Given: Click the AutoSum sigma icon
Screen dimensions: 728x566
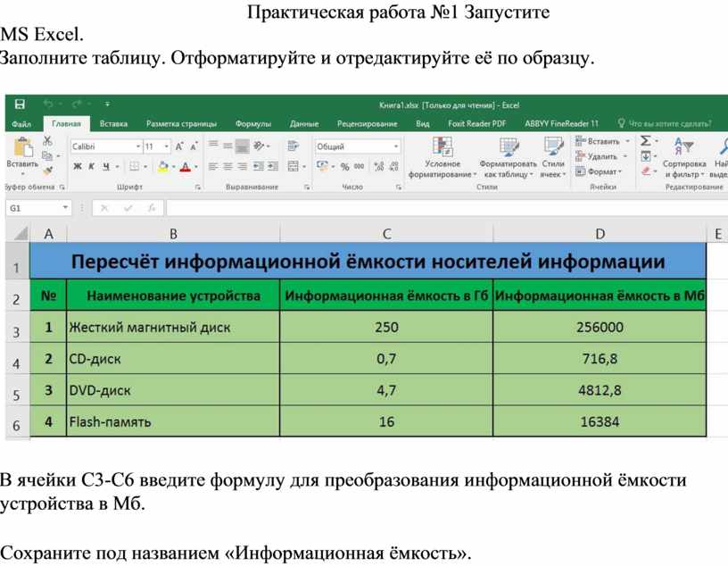Looking at the screenshot, I should tap(646, 142).
